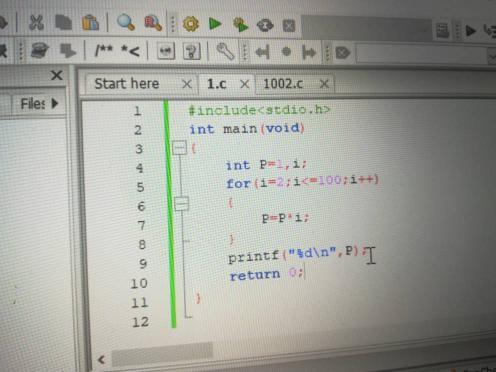Open Replace with the red magnifier icon
Viewport: 496px width, 372px height.
(153, 23)
